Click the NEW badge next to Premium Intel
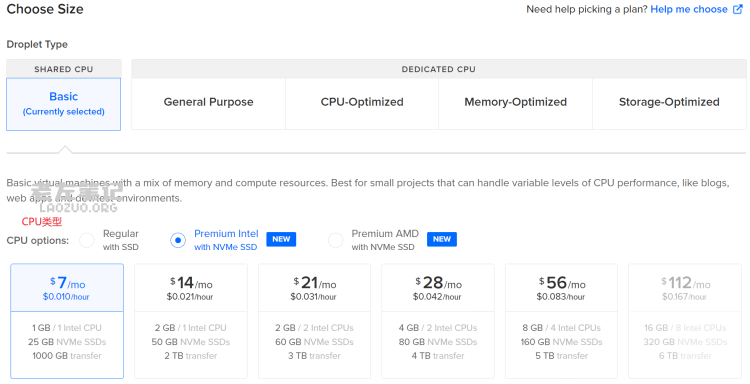The width and height of the screenshot is (750, 384). [281, 239]
